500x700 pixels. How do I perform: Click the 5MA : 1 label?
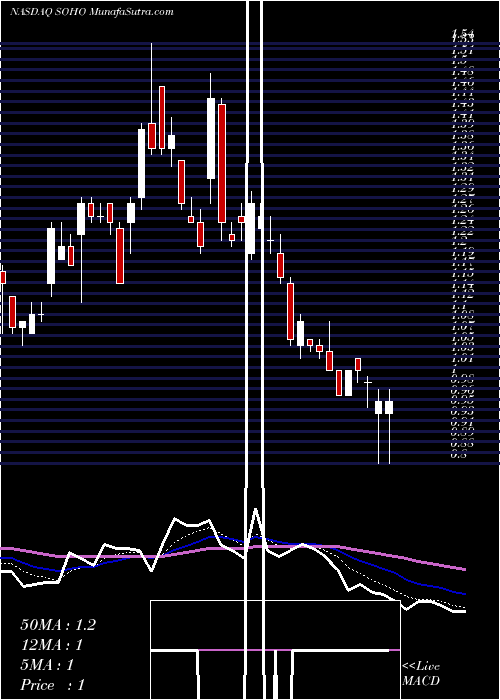[46, 665]
